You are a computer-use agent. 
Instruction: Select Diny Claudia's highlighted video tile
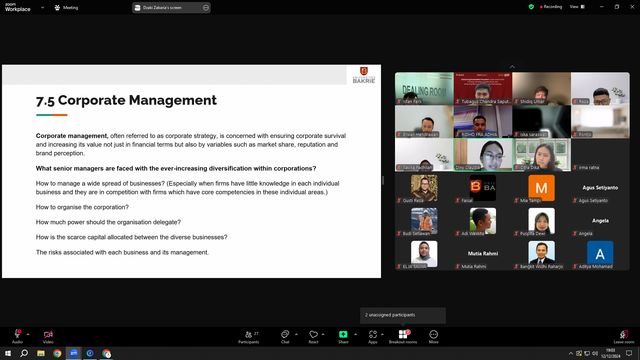tap(483, 155)
